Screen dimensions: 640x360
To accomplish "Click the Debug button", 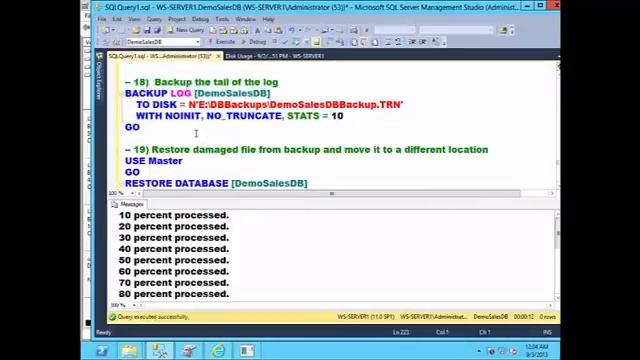I will [254, 42].
